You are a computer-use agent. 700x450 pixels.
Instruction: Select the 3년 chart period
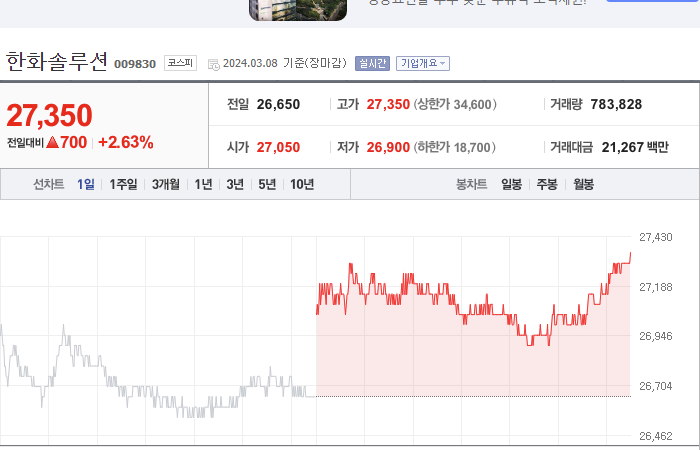coord(235,184)
